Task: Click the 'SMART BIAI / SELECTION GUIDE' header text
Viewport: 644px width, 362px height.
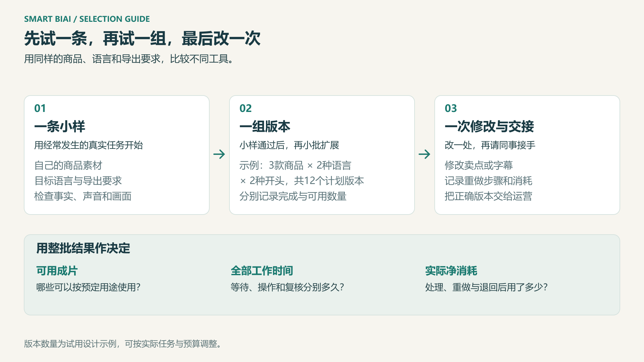Action: [x=87, y=19]
